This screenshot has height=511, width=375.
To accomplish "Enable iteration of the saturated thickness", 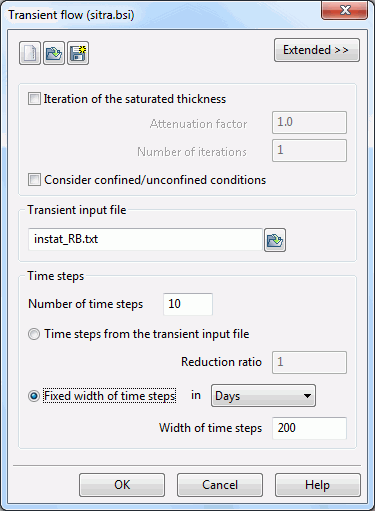I will [x=34, y=99].
